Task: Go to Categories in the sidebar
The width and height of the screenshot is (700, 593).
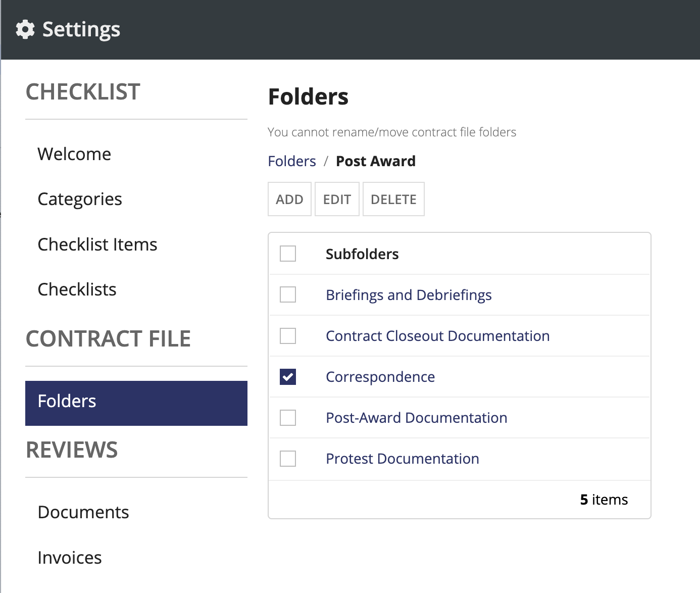Action: point(136,199)
